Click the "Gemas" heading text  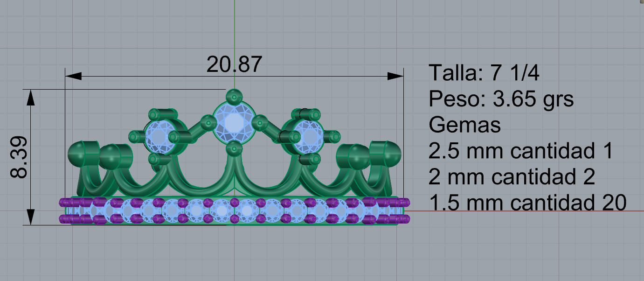[x=464, y=125]
